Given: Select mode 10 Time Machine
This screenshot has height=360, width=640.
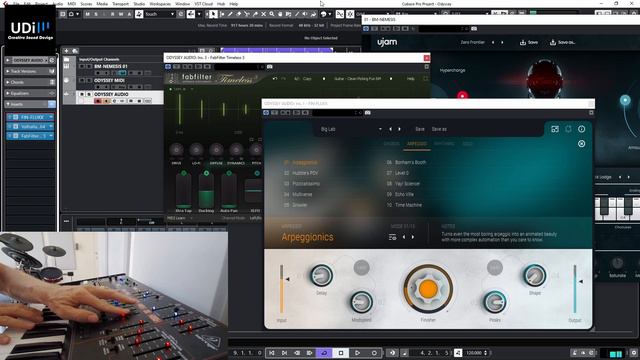Looking at the screenshot, I should pyautogui.click(x=404, y=205).
